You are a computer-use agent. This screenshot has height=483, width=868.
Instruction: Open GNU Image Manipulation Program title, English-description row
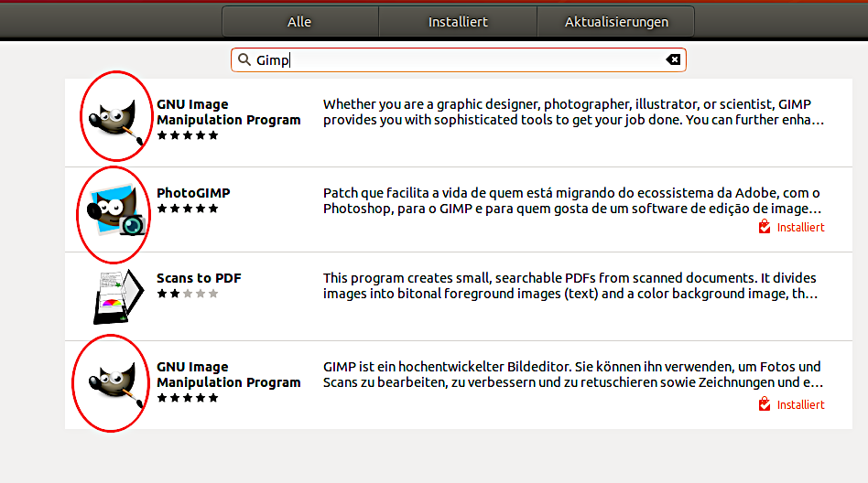(229, 113)
